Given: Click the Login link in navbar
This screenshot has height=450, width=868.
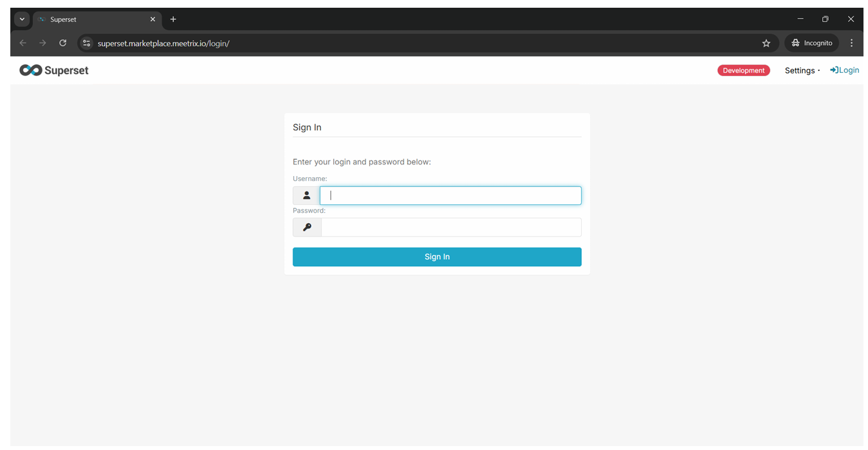Looking at the screenshot, I should pyautogui.click(x=844, y=70).
